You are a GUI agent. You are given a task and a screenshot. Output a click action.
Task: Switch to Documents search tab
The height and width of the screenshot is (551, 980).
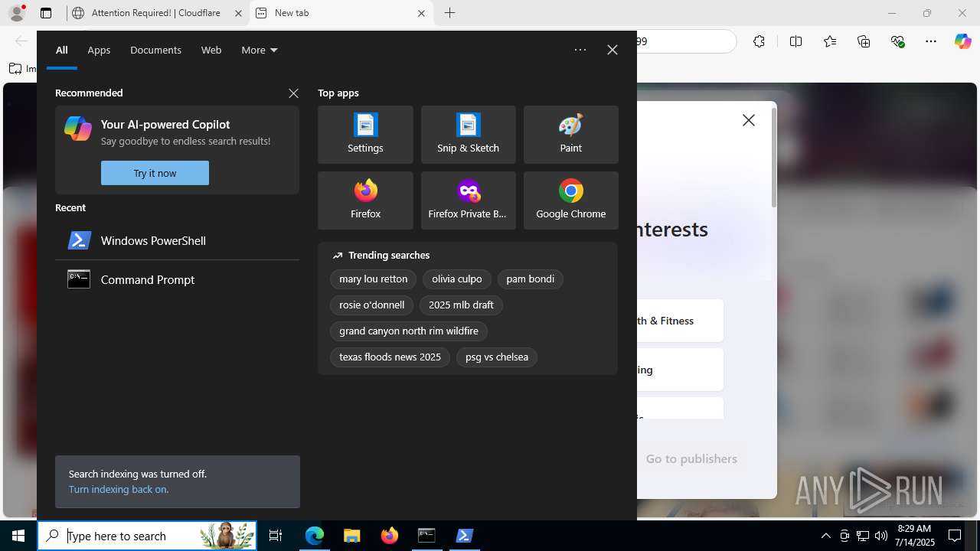click(x=155, y=50)
